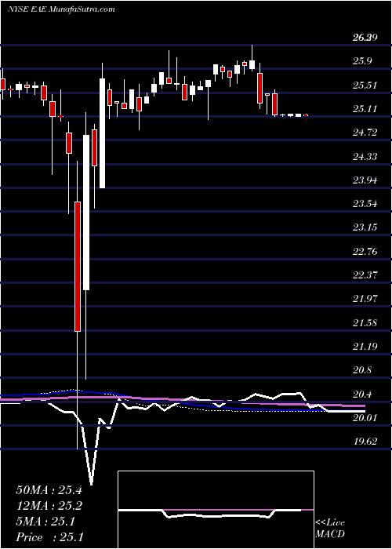Select the Price : 25.1 readout
Image resolution: width=392 pixels, height=549 pixels.
(49, 537)
